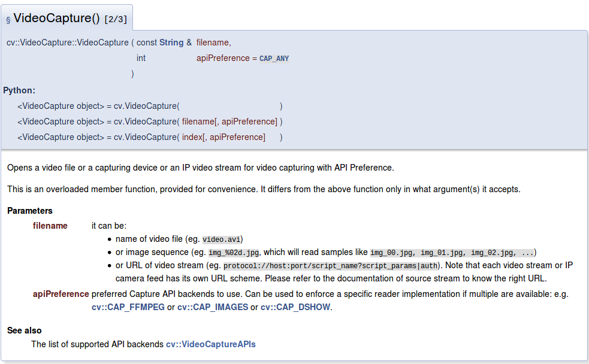
Task: Click the VideoCapture() heading title
Action: coord(56,18)
